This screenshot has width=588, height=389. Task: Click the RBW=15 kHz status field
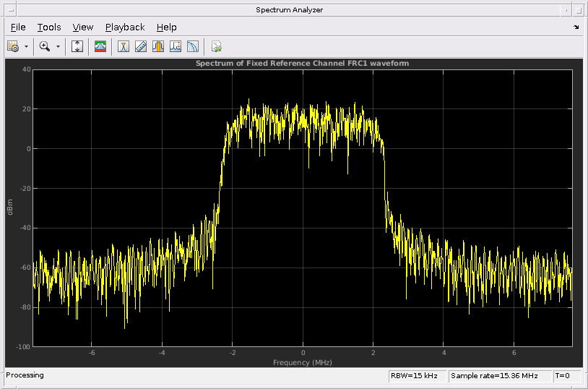tap(417, 376)
